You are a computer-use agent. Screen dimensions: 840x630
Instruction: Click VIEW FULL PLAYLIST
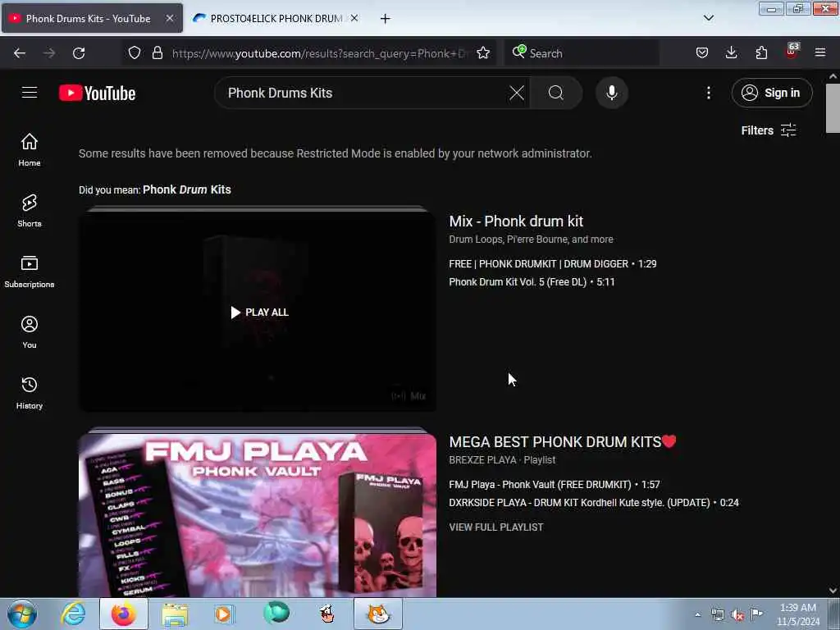pyautogui.click(x=496, y=527)
